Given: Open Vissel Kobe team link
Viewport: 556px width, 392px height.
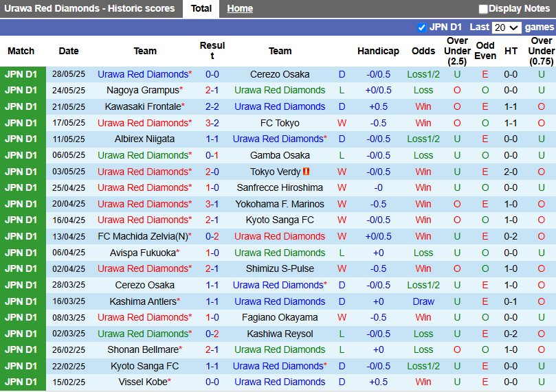Looking at the screenshot, I should coord(143,382).
